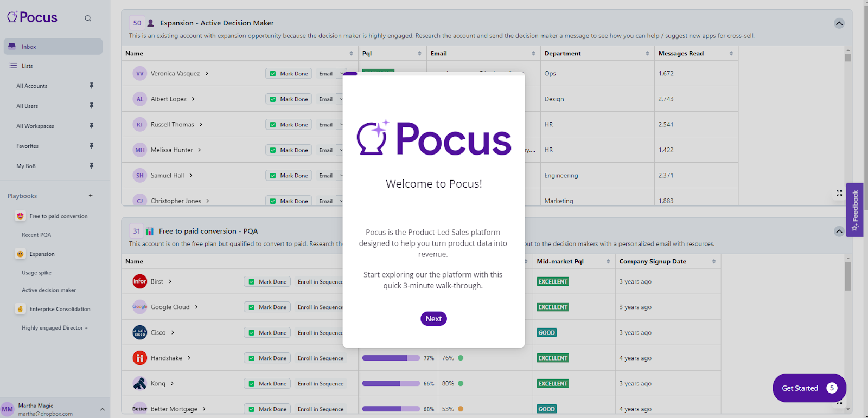Click the pin icon beside All Workspaces
This screenshot has height=418, width=868.
(x=92, y=126)
